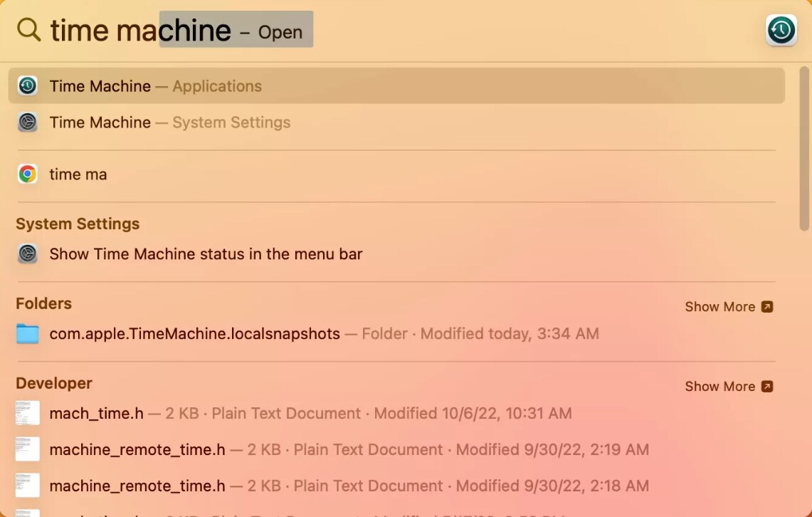Open "Show Time Machine status in the menu bar"
812x517 pixels.
tap(206, 254)
